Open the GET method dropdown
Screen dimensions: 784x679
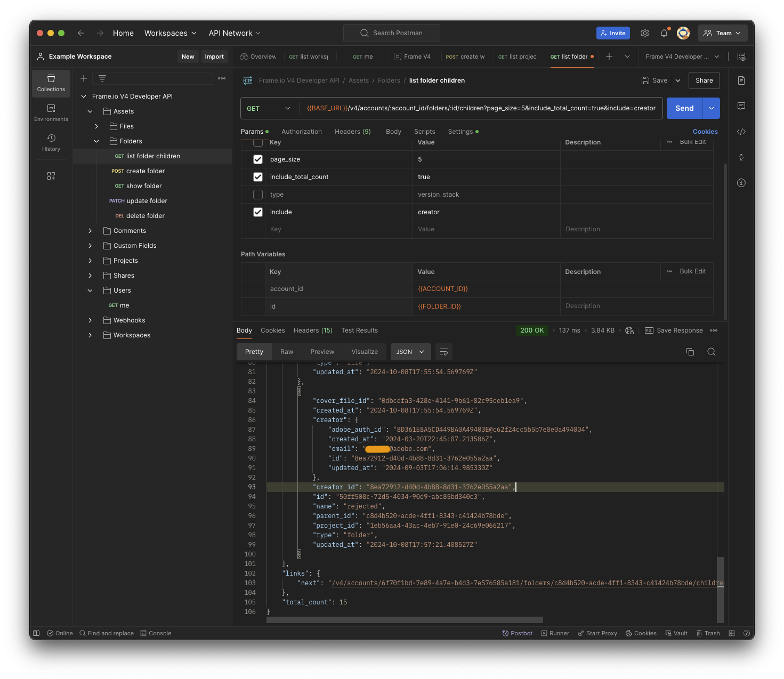tap(269, 108)
